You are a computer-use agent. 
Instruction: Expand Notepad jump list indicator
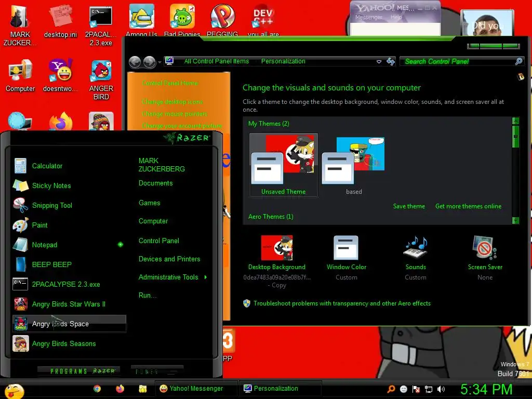click(121, 244)
